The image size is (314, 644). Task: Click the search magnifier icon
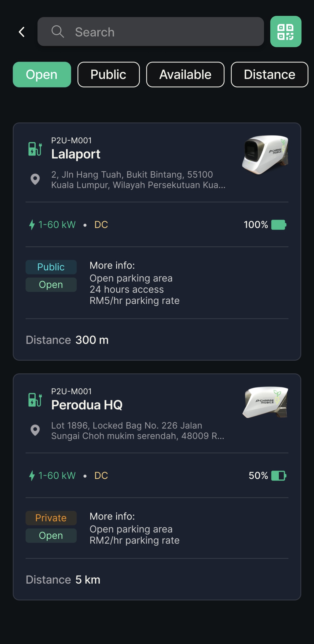point(58,32)
